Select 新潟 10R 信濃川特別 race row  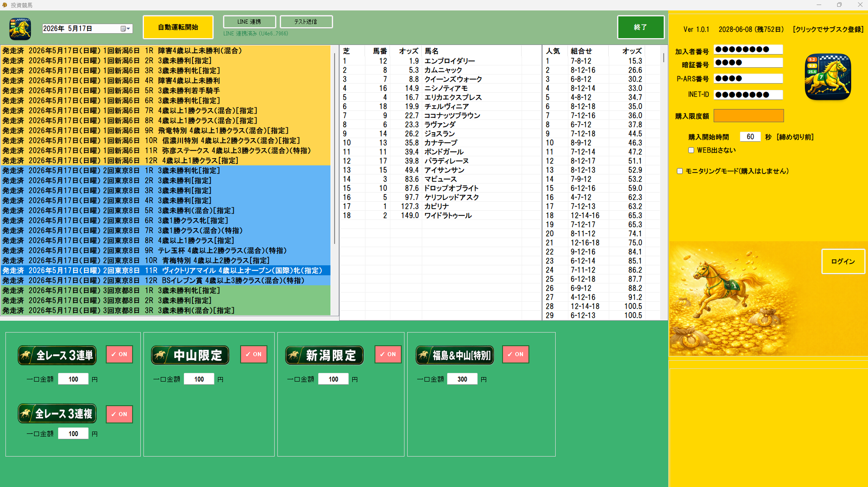pos(165,141)
